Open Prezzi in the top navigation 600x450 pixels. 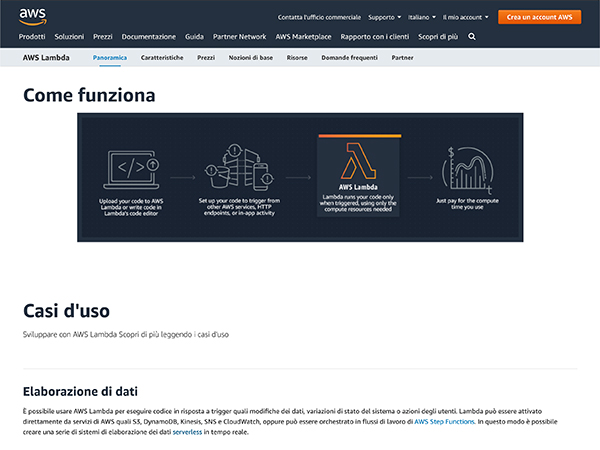[103, 37]
